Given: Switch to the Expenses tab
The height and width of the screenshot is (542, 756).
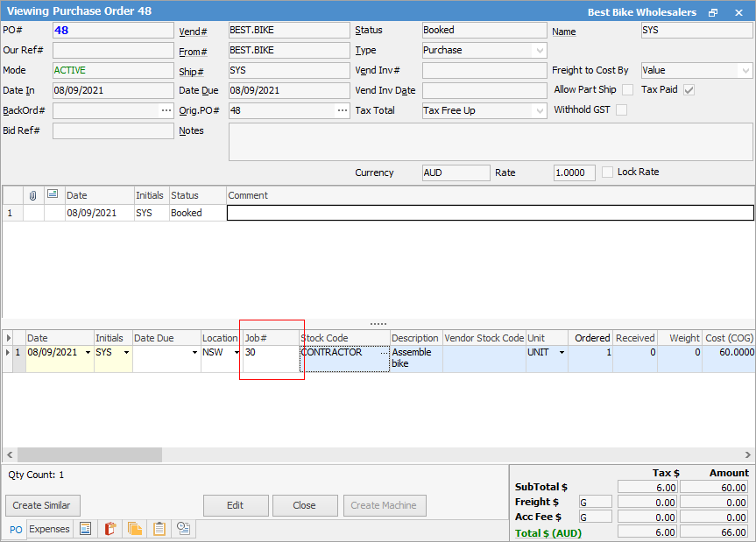Looking at the screenshot, I should [x=49, y=528].
